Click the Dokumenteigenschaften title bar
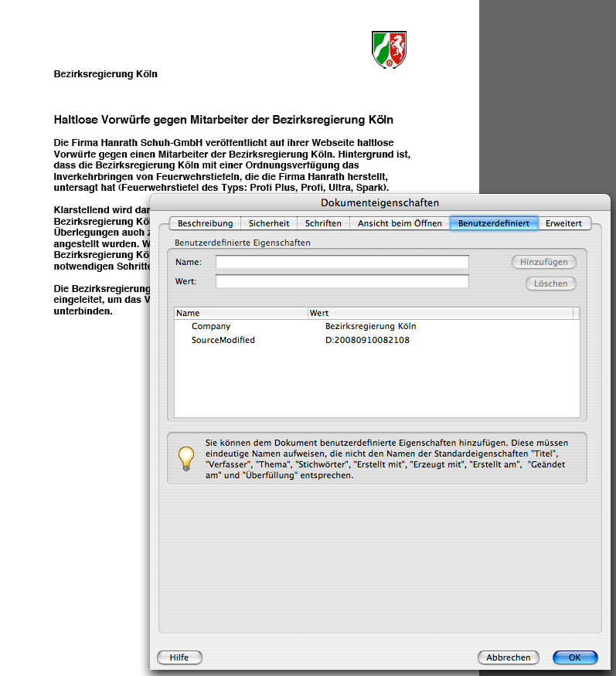This screenshot has width=616, height=676. pos(379,202)
